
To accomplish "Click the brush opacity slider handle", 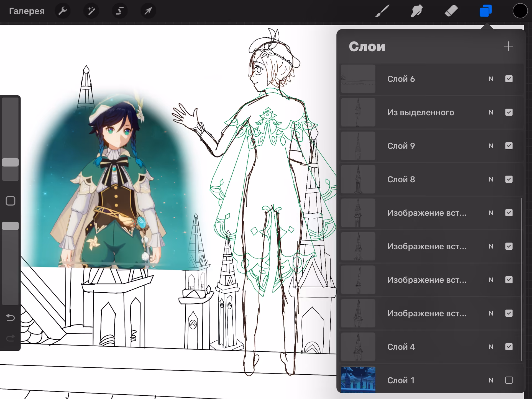I will pyautogui.click(x=11, y=226).
